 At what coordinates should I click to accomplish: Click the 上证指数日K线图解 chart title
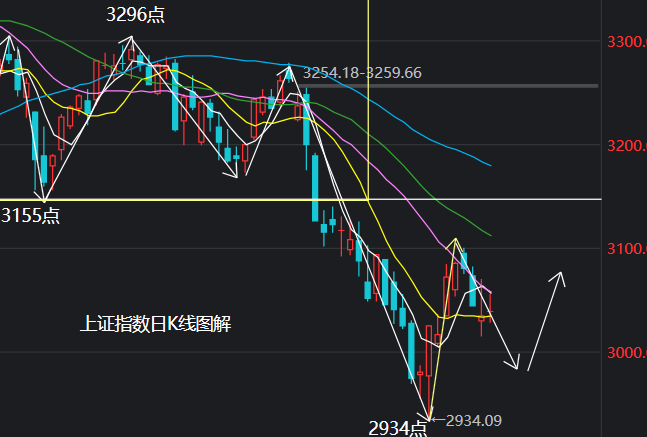coord(156,324)
